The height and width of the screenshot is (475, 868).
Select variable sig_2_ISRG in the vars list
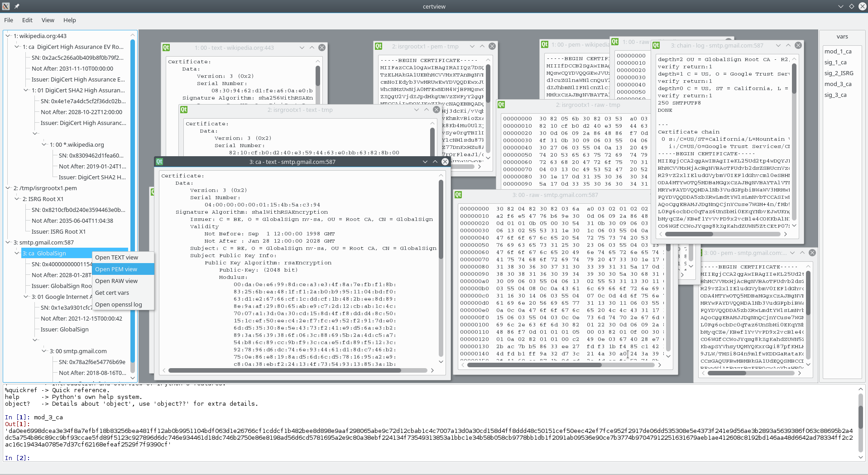(839, 73)
